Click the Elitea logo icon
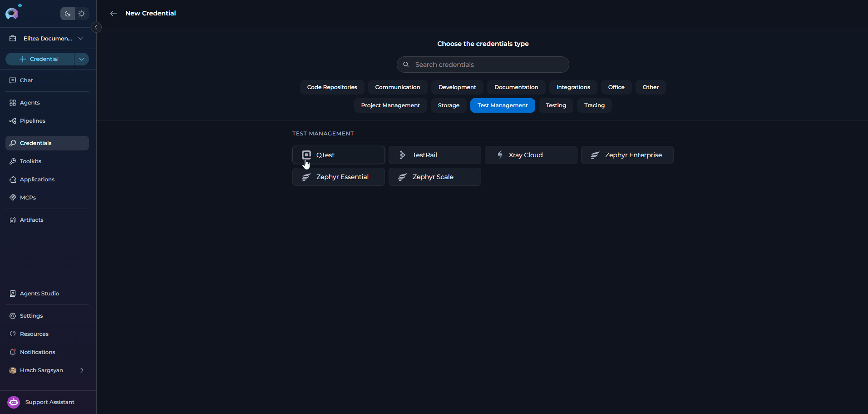 tap(12, 14)
